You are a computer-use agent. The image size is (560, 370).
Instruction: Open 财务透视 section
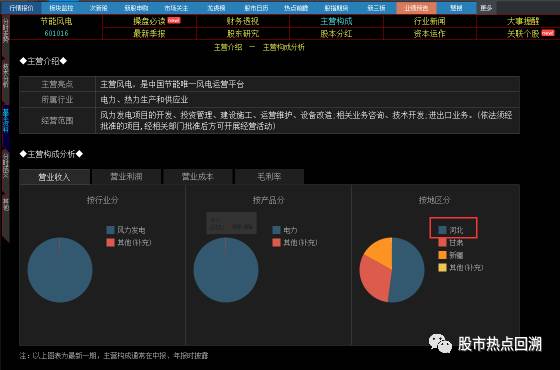[242, 21]
